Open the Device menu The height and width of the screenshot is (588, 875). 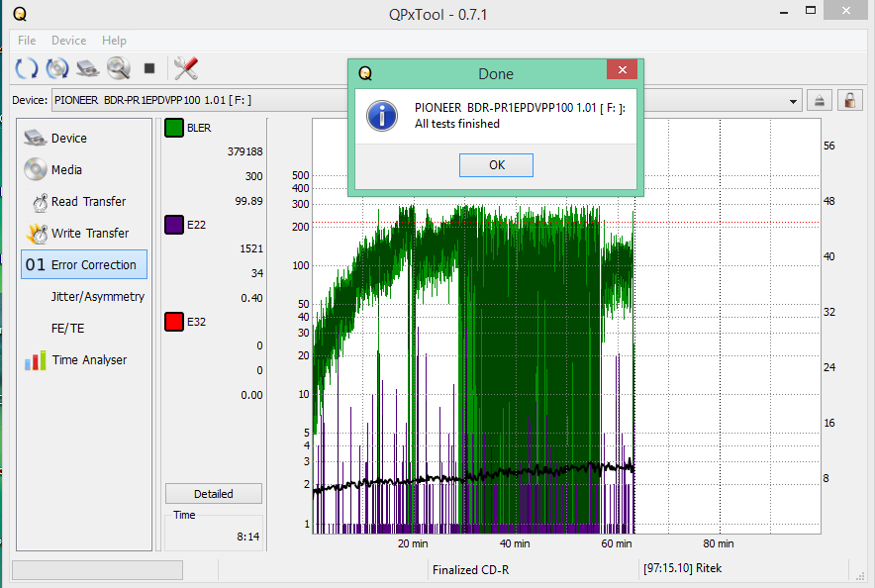(x=68, y=41)
